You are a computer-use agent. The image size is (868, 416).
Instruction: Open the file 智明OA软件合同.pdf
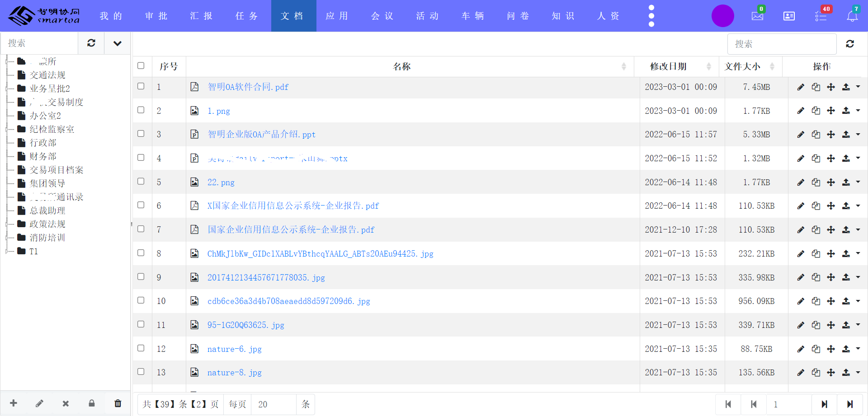click(x=248, y=87)
